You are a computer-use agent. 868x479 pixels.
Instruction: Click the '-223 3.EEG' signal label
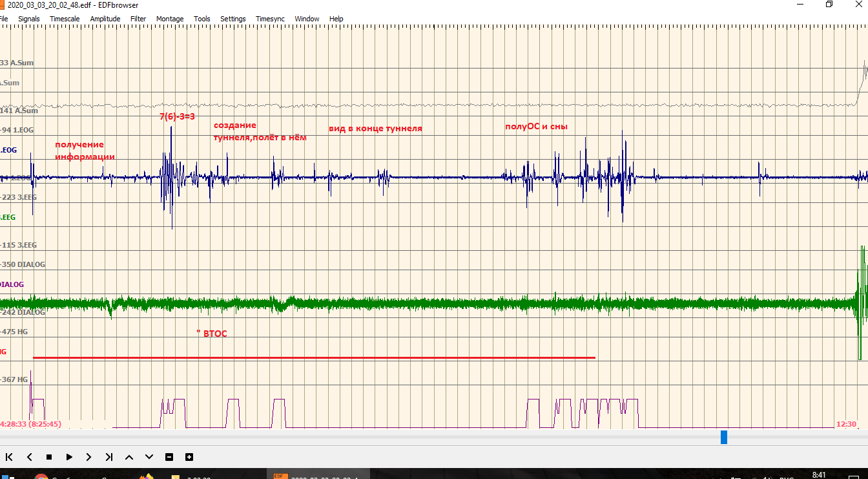(x=19, y=197)
